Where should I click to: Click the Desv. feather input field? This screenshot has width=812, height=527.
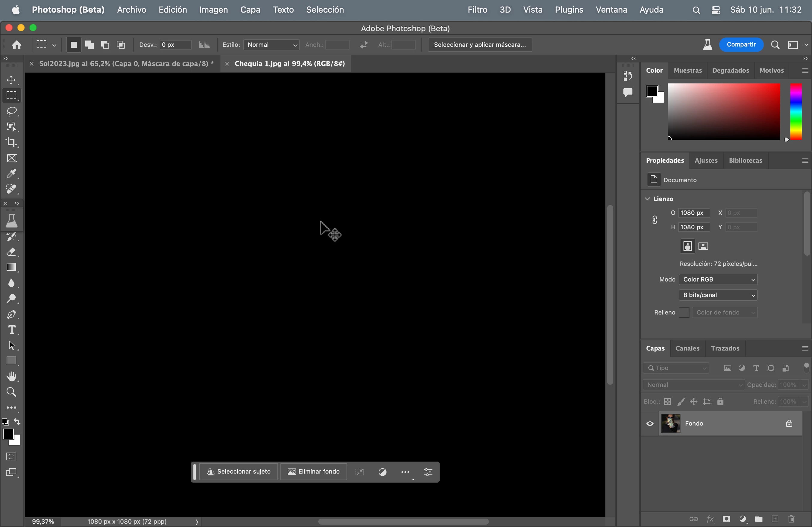(175, 45)
